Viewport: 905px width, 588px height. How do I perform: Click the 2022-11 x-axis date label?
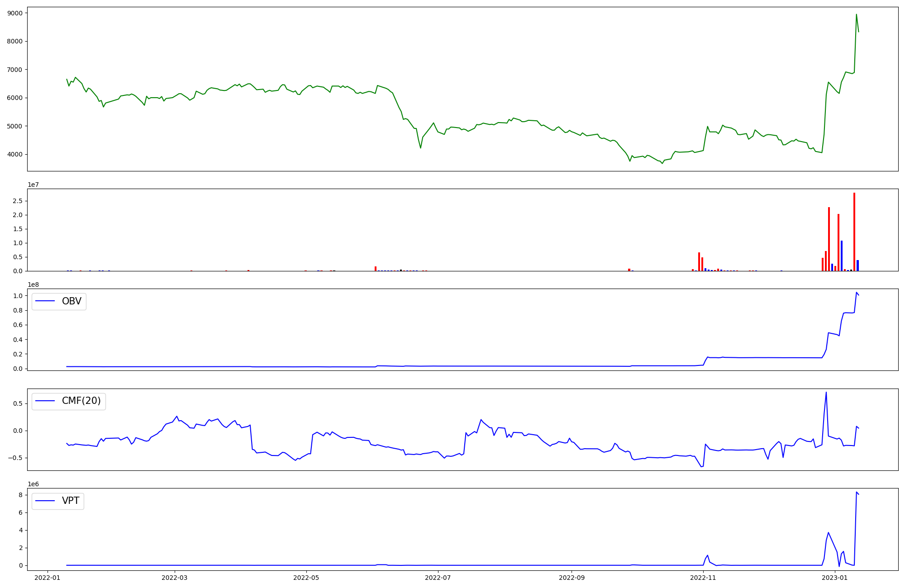point(703,578)
